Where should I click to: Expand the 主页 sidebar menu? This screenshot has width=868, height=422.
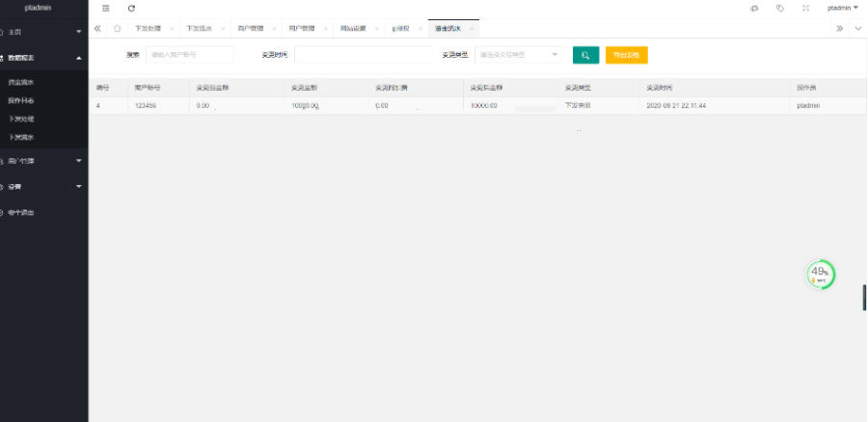click(x=43, y=32)
